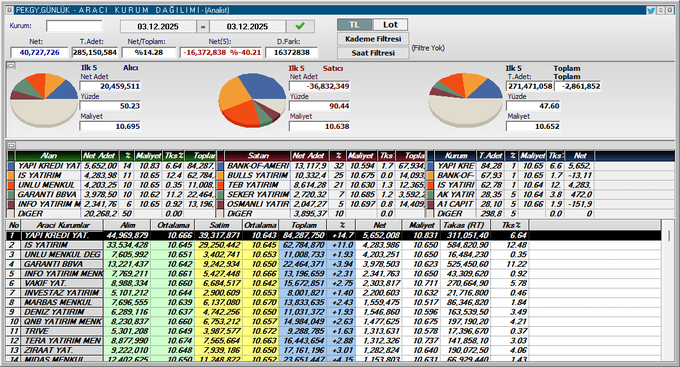Click the blue swatch beside YAPI KREDI YAT buyer
Viewport: 680px width, 367px height.
click(11, 166)
